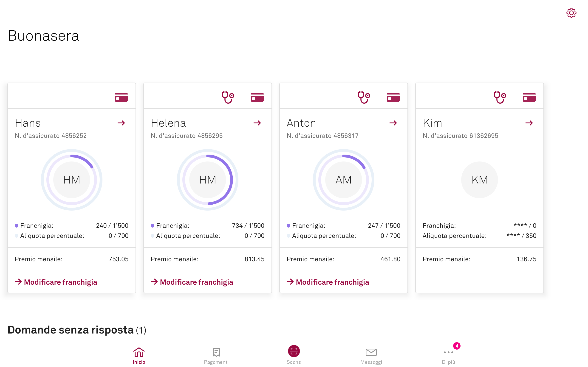Viewport: 588px width, 367px height.
Task: Click Anton's insurance card icon
Action: tap(393, 97)
